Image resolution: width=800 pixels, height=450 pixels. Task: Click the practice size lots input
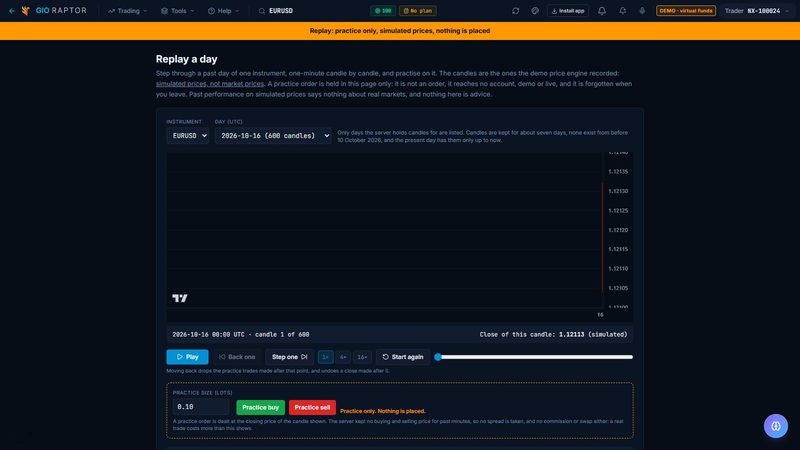(x=201, y=407)
